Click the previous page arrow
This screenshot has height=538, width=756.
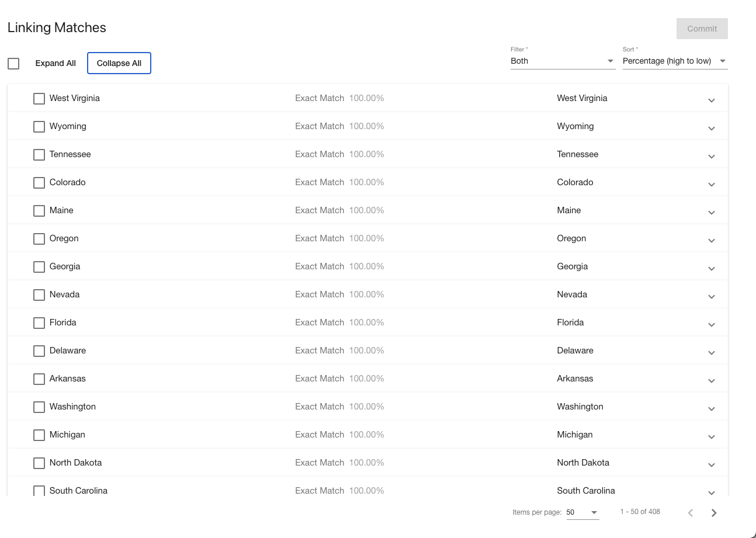pos(690,513)
